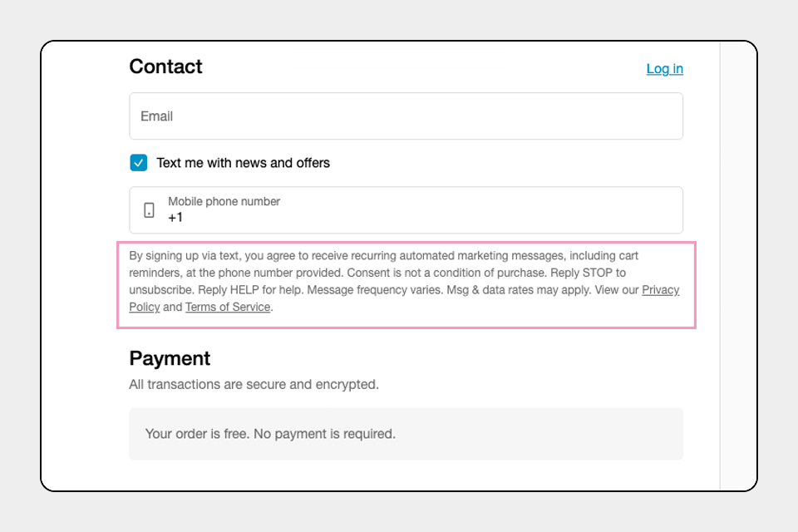Open the Terms of Service link

228,307
